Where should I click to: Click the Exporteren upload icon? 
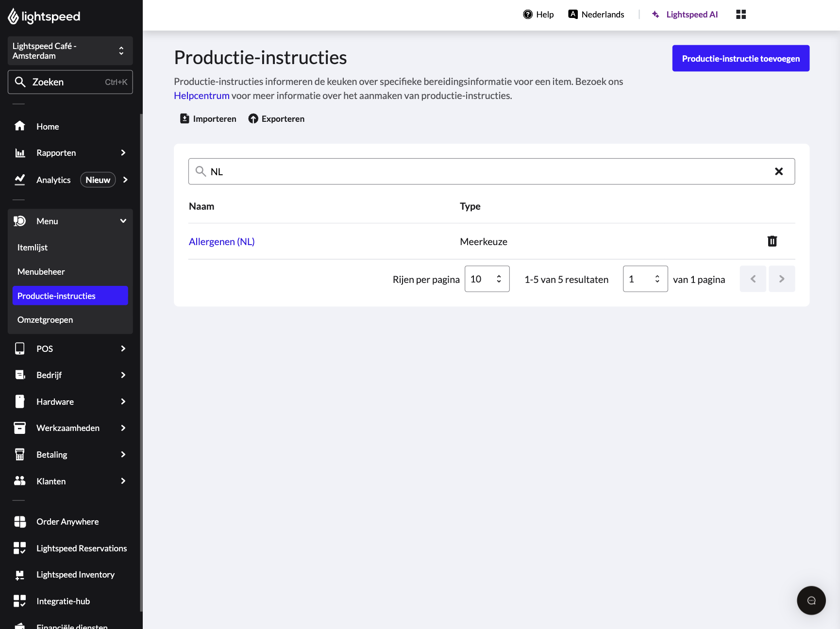(253, 118)
